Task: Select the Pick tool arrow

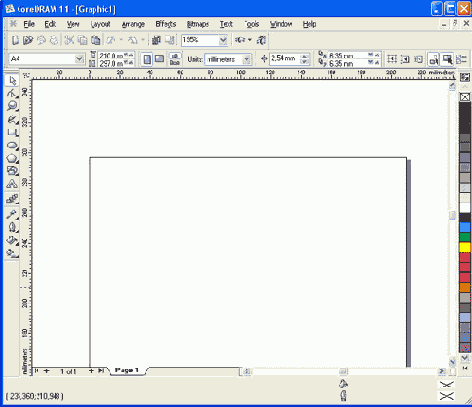Action: pyautogui.click(x=12, y=81)
